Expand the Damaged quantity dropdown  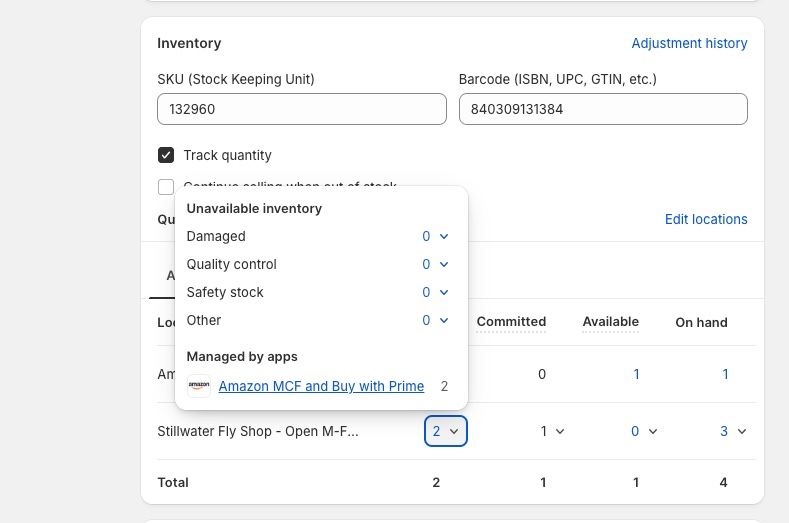coord(435,237)
